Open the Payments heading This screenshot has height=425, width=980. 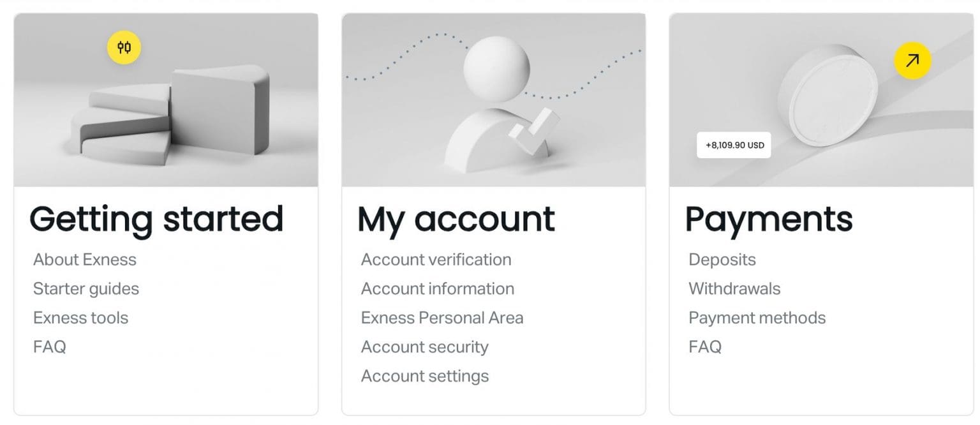768,219
